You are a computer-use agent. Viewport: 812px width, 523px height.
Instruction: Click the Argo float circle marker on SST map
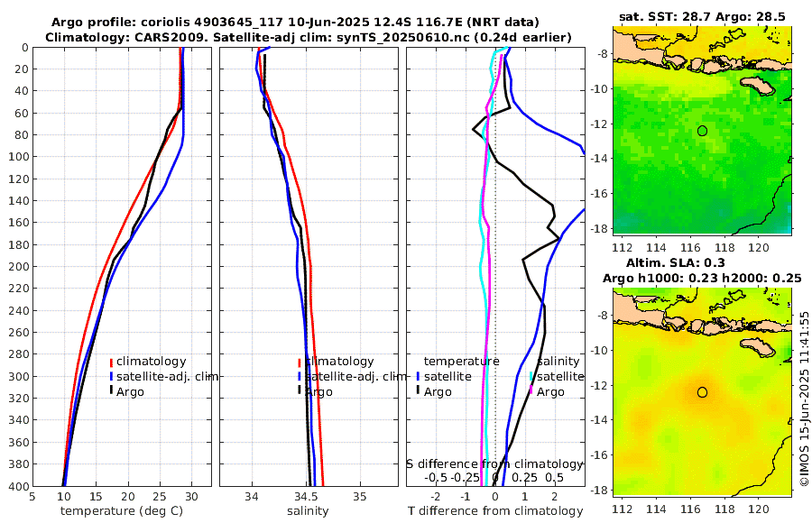point(702,131)
